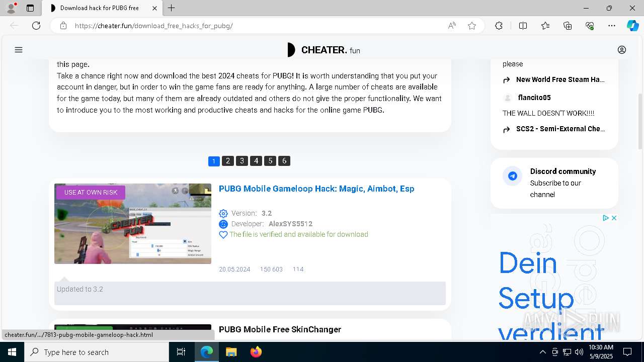
Task: Go to pagination page 3
Action: (x=242, y=161)
